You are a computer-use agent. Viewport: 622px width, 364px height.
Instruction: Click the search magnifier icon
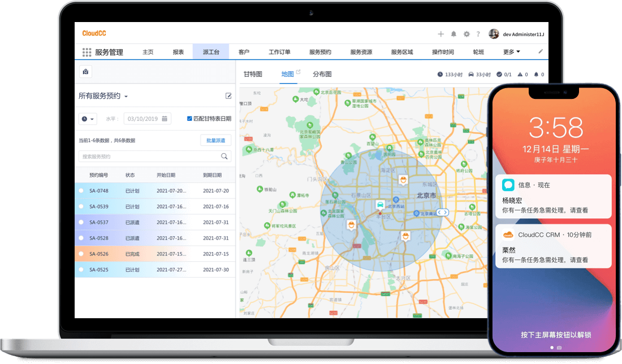click(224, 157)
